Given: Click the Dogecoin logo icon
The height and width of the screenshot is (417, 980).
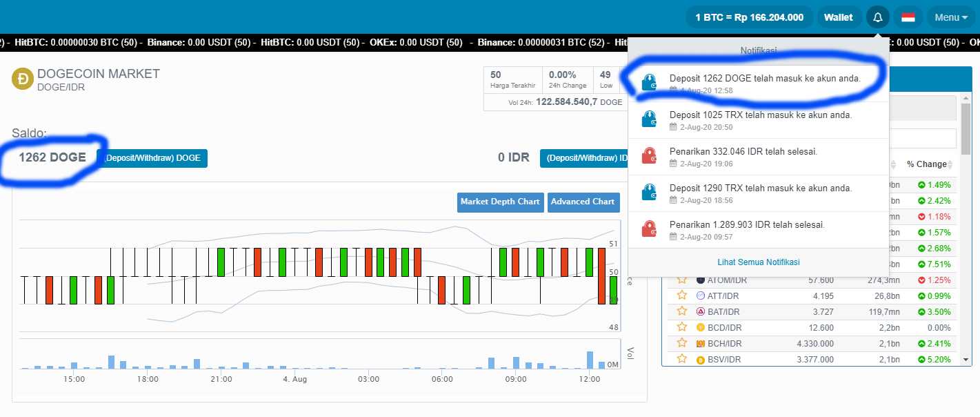Looking at the screenshot, I should (23, 79).
